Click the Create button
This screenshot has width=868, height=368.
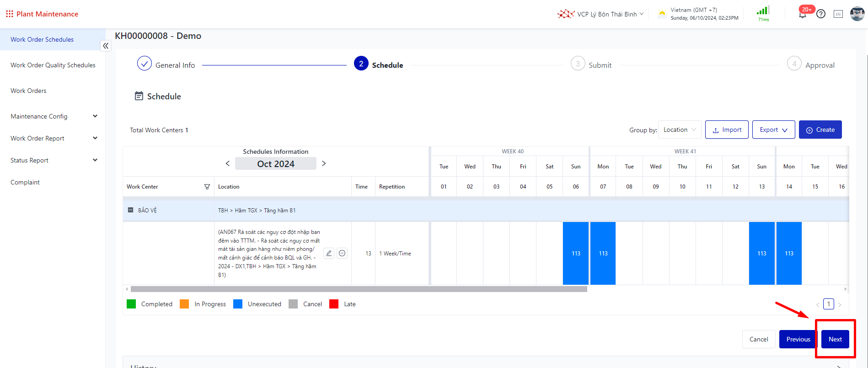pyautogui.click(x=820, y=130)
